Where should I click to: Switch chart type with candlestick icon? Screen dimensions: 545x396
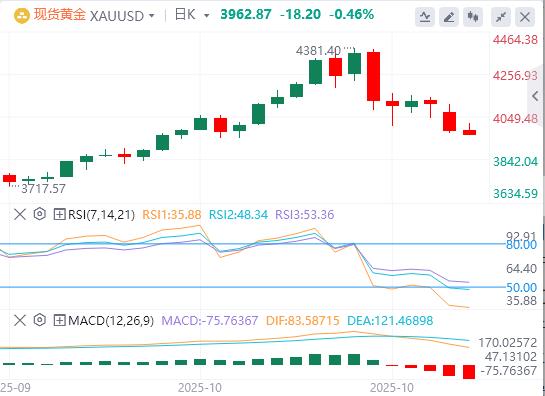point(472,17)
